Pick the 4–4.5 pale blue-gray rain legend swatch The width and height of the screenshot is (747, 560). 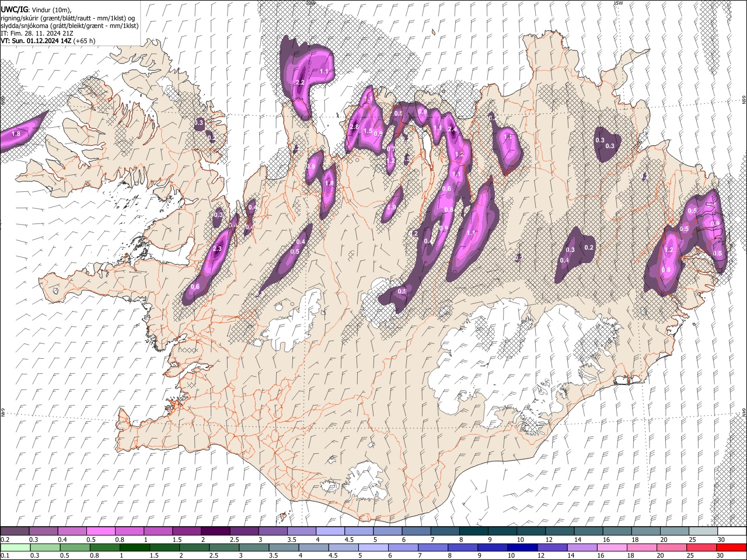pos(314,547)
